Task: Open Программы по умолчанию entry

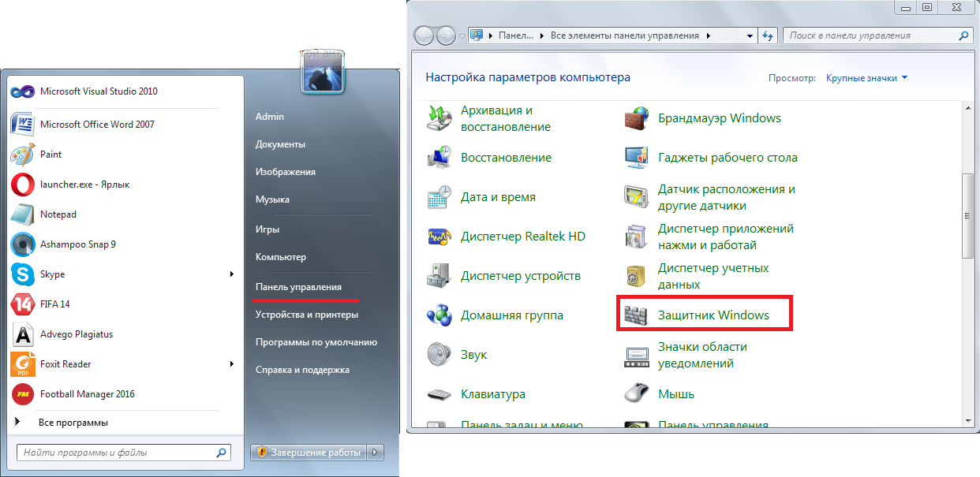Action: [x=316, y=342]
